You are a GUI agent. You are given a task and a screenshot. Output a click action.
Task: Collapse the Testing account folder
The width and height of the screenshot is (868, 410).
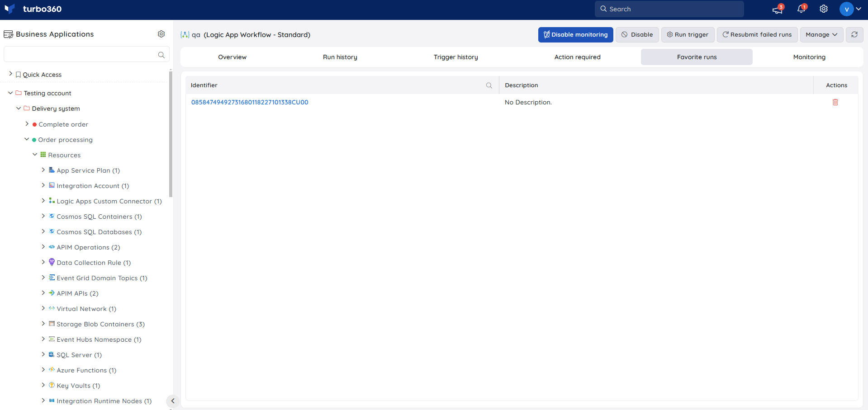[x=10, y=93]
